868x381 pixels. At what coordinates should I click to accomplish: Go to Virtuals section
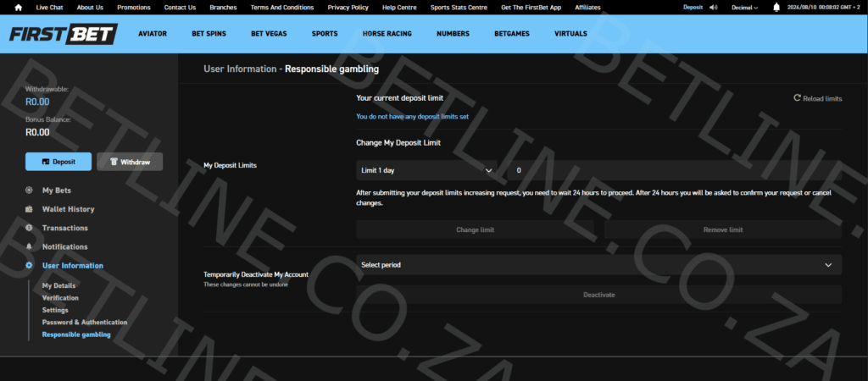coord(570,34)
